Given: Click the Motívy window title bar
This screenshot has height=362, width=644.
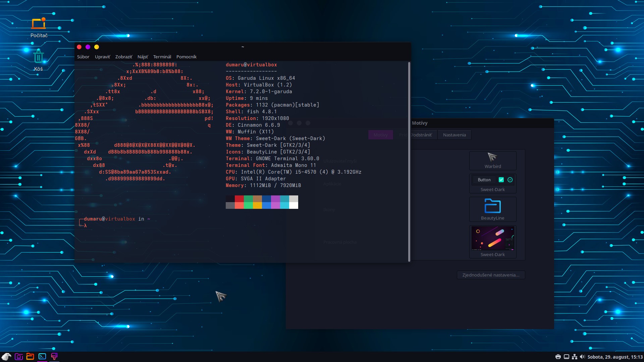Looking at the screenshot, I should (482, 123).
